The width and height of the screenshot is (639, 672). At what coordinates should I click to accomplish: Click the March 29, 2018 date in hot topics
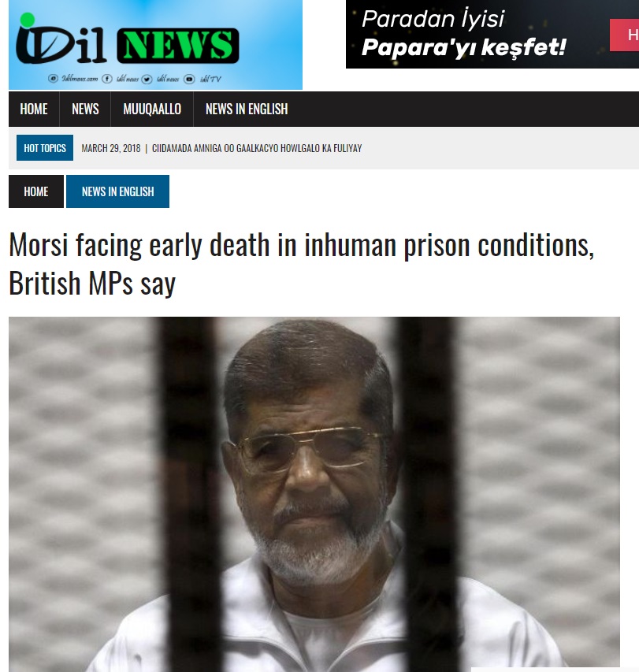tap(111, 148)
